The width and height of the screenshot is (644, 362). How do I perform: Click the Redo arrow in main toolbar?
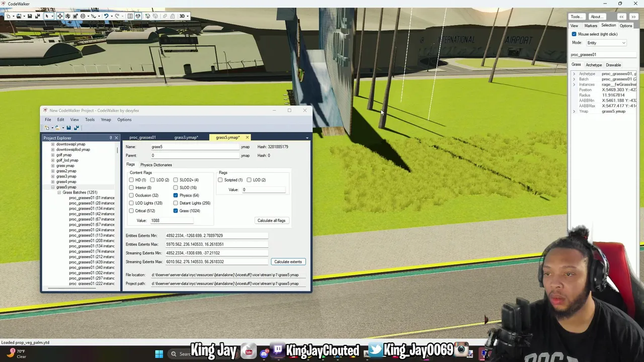pos(117,16)
